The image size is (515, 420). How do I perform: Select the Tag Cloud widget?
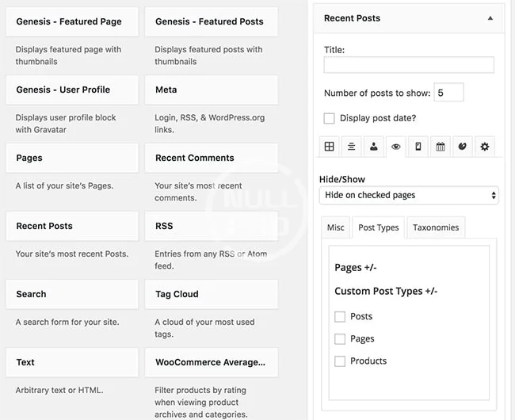click(212, 294)
